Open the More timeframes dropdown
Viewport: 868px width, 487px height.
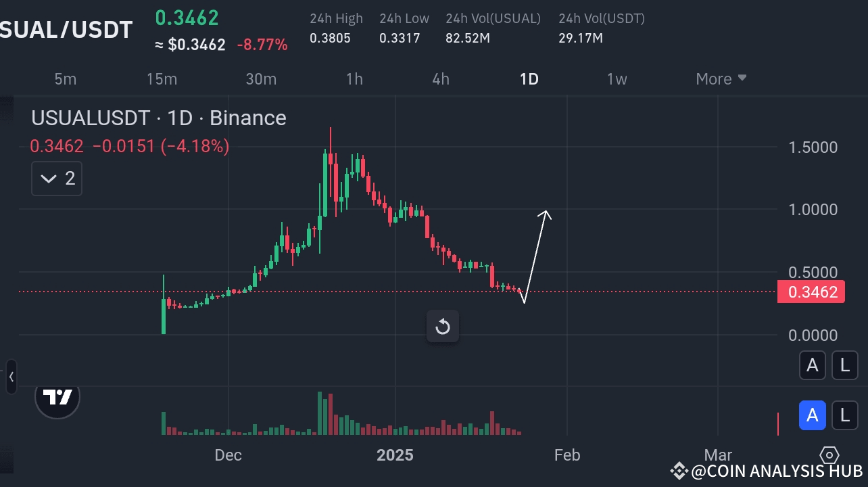pyautogui.click(x=719, y=78)
